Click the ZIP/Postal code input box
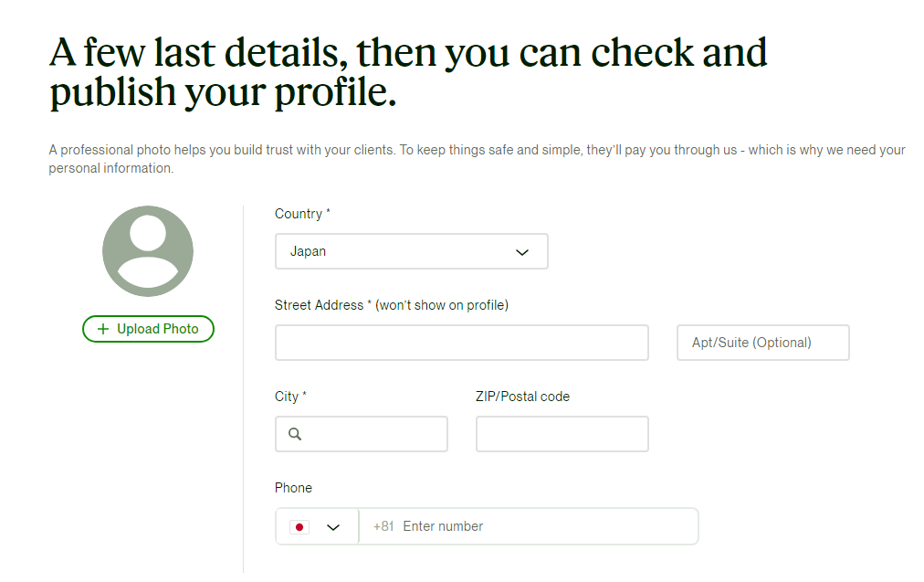This screenshot has width=924, height=582. point(562,434)
